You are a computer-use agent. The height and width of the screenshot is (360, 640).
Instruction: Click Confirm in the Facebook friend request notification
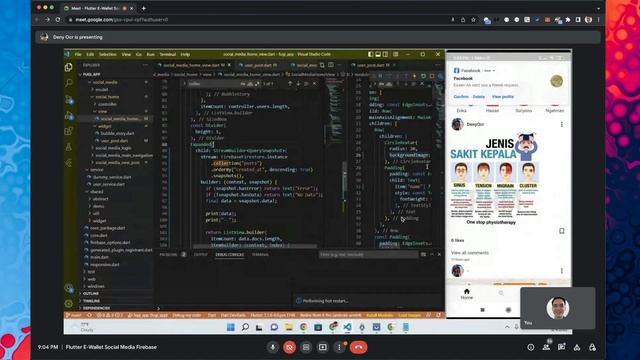(461, 97)
